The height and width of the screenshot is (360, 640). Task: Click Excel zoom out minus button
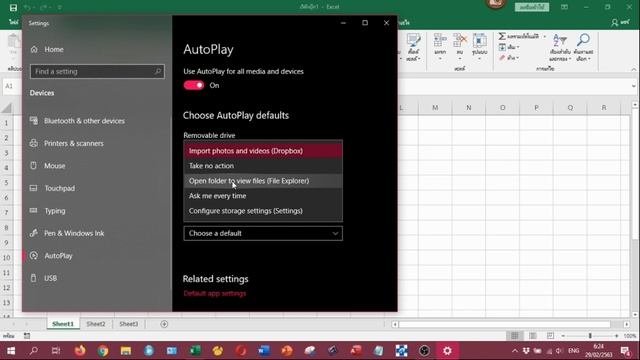pos(563,336)
